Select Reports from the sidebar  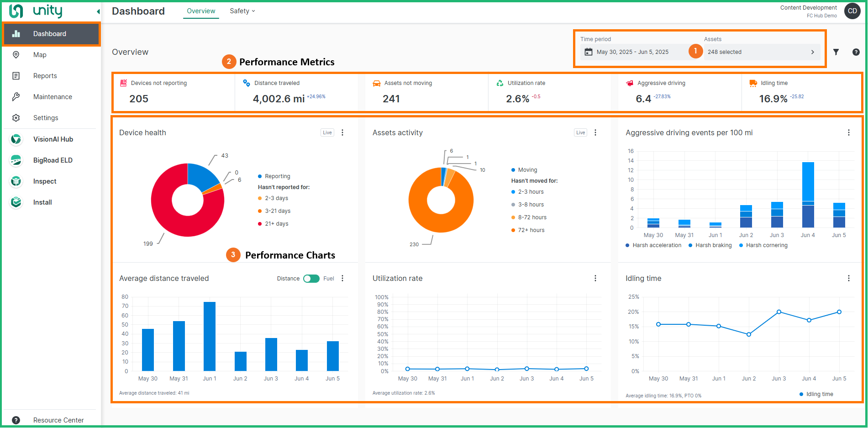(x=45, y=75)
